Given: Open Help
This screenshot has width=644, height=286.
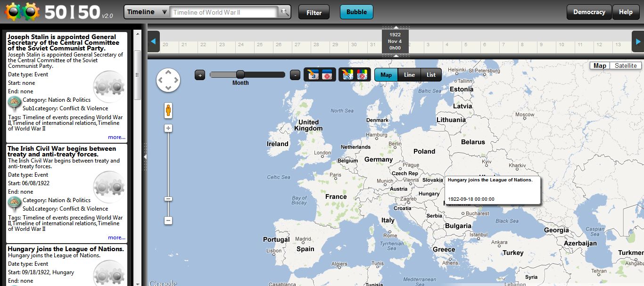Looking at the screenshot, I should pos(626,12).
